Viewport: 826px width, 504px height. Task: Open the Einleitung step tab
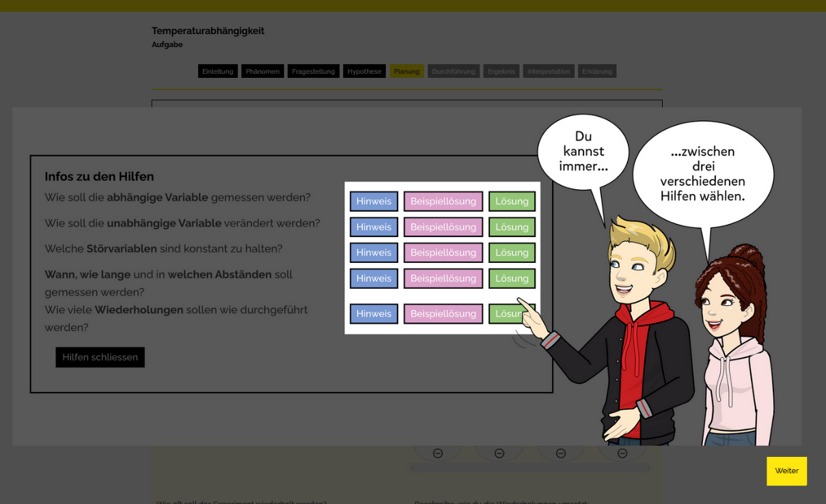point(218,71)
